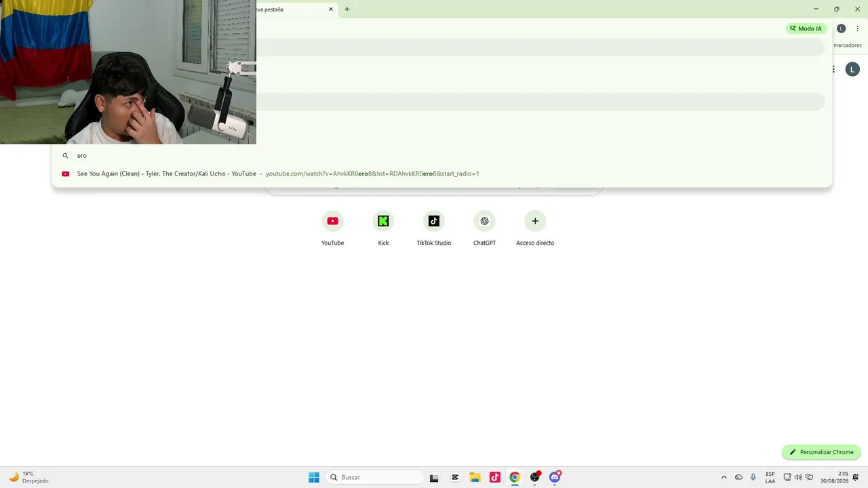
Task: Open the volume speaker control
Action: pos(798,477)
